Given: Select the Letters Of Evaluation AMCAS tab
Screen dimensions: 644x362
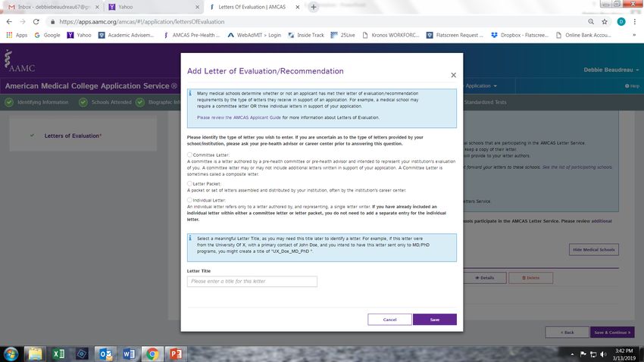Looking at the screenshot, I should coord(252,7).
